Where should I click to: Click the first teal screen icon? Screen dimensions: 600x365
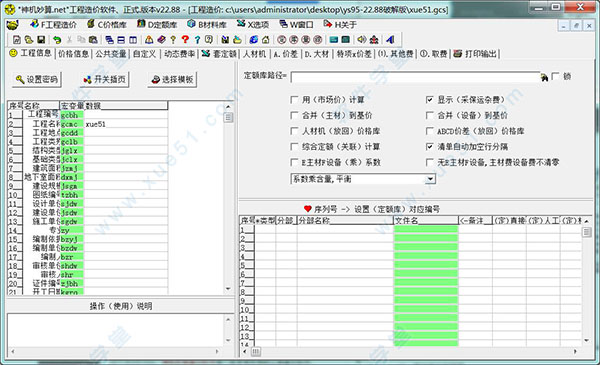click(x=334, y=39)
